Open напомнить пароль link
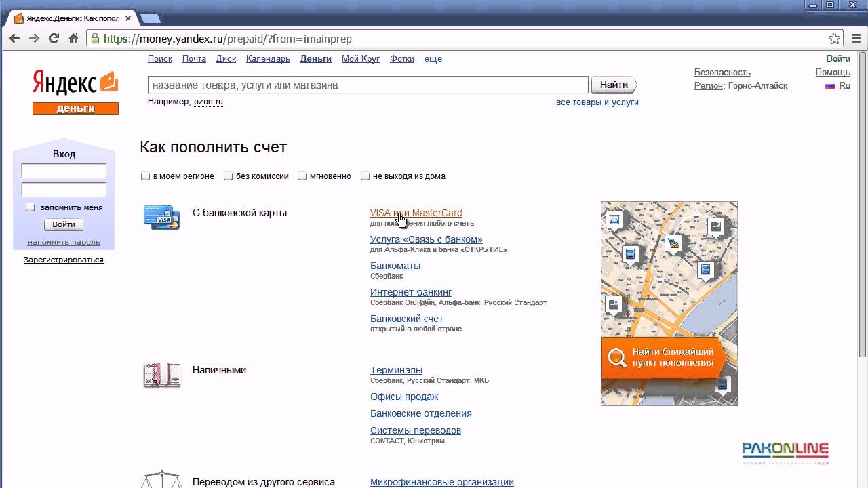 pyautogui.click(x=64, y=242)
